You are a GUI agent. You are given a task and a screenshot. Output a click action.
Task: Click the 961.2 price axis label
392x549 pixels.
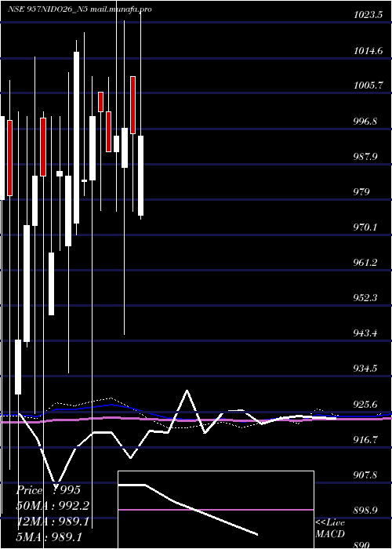click(x=365, y=263)
